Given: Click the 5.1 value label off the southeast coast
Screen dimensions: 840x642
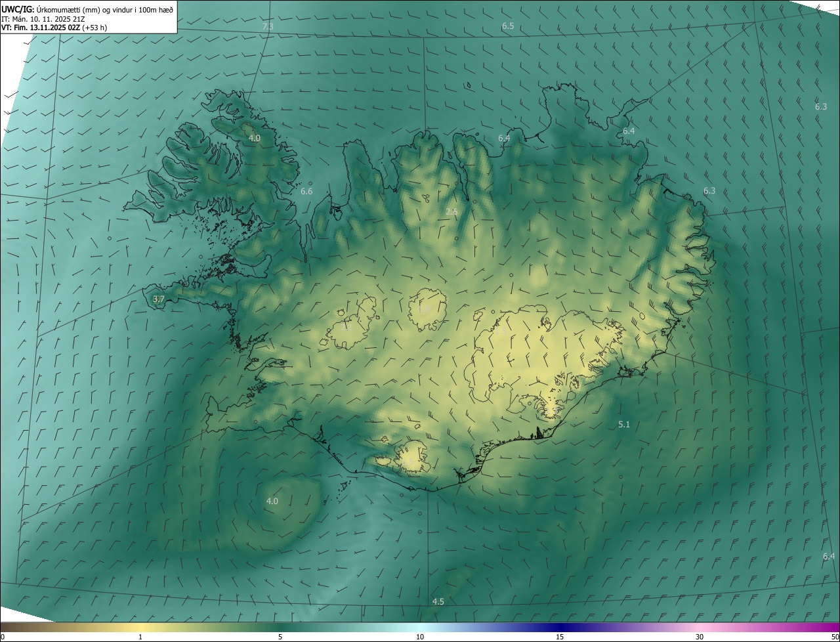Looking at the screenshot, I should tap(624, 425).
